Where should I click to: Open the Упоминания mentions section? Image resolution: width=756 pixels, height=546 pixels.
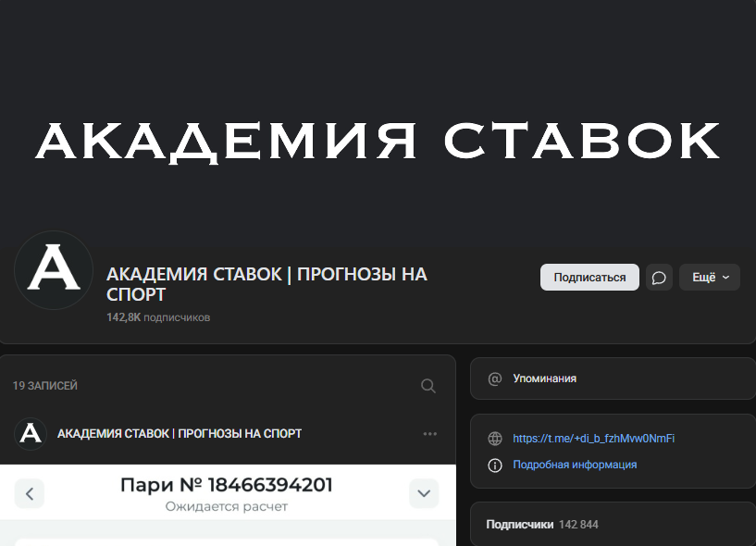click(x=613, y=378)
